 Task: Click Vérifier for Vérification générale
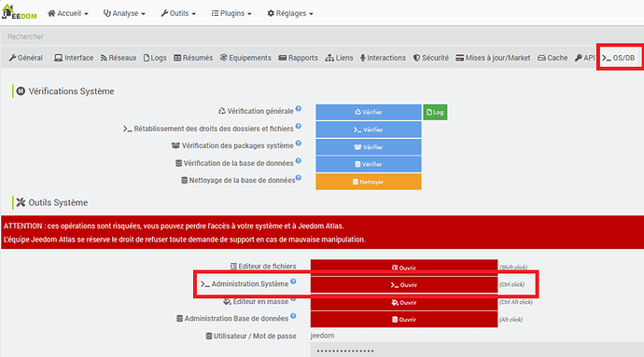point(369,112)
